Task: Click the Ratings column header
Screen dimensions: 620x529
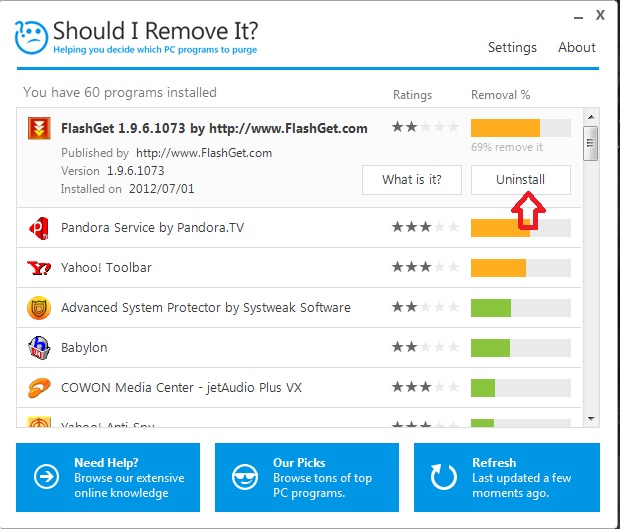Action: click(x=412, y=95)
